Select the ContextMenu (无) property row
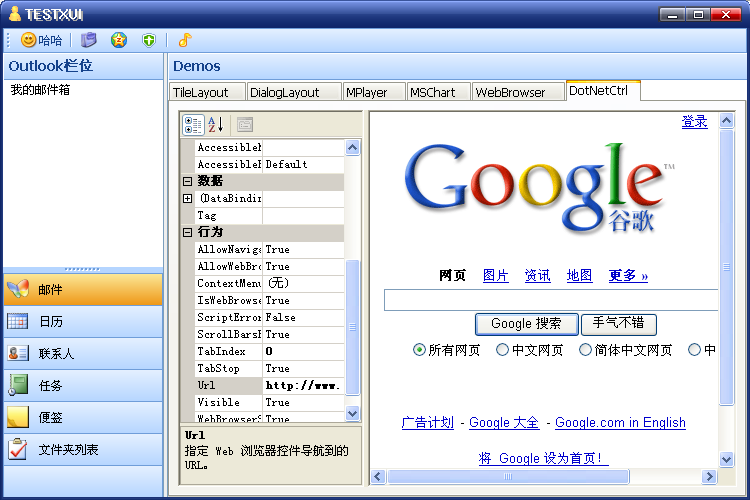The image size is (750, 500). 269,283
